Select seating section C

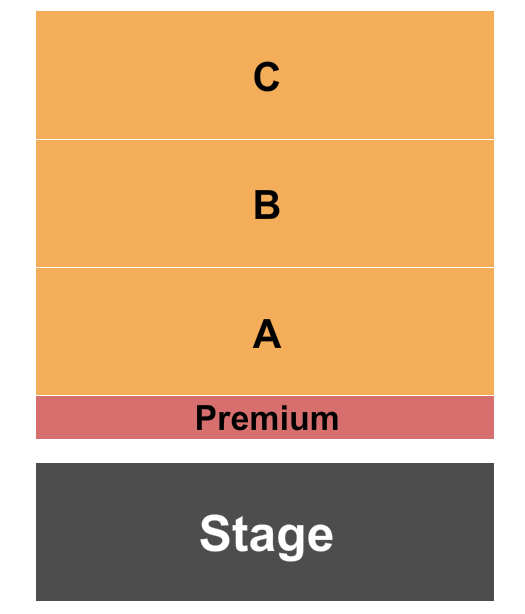point(265,75)
